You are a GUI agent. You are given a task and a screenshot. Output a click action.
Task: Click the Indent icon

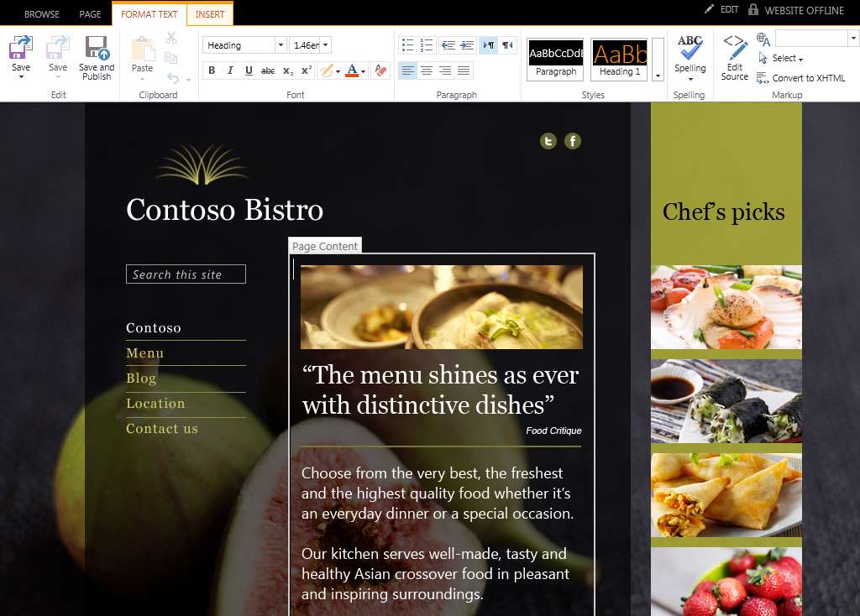467,45
